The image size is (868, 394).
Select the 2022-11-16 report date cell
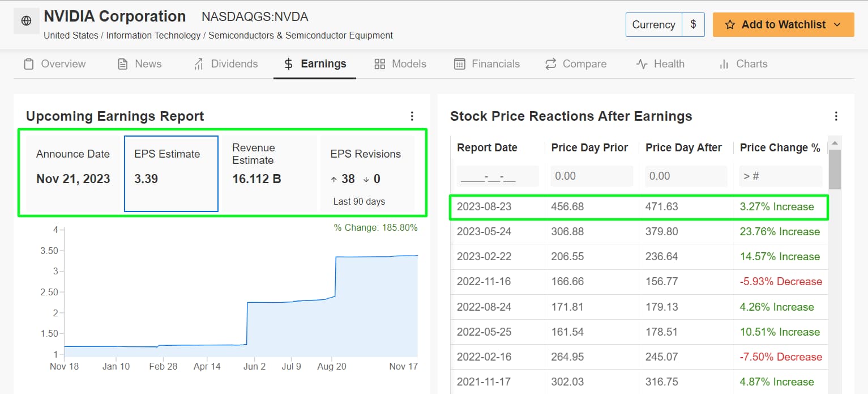coord(484,282)
